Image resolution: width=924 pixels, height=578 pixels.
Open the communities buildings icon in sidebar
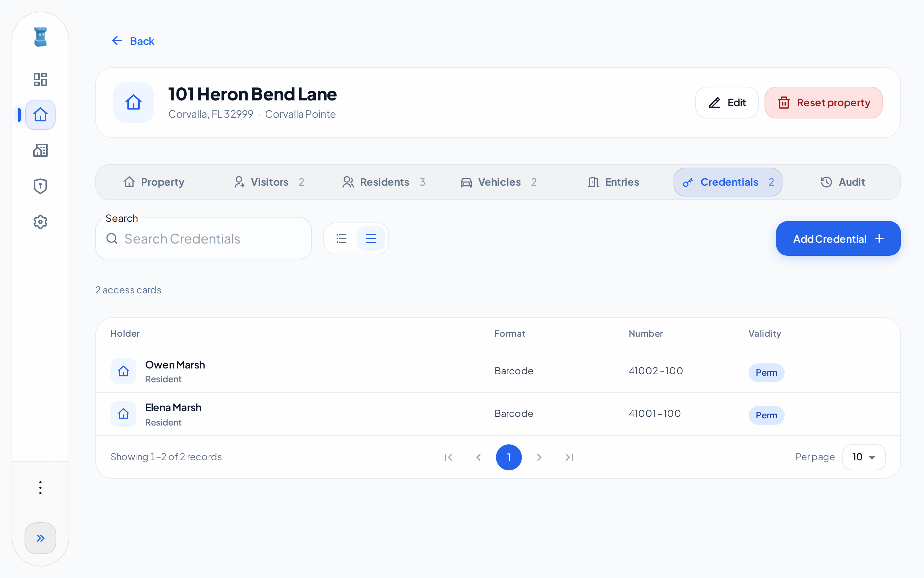(40, 150)
